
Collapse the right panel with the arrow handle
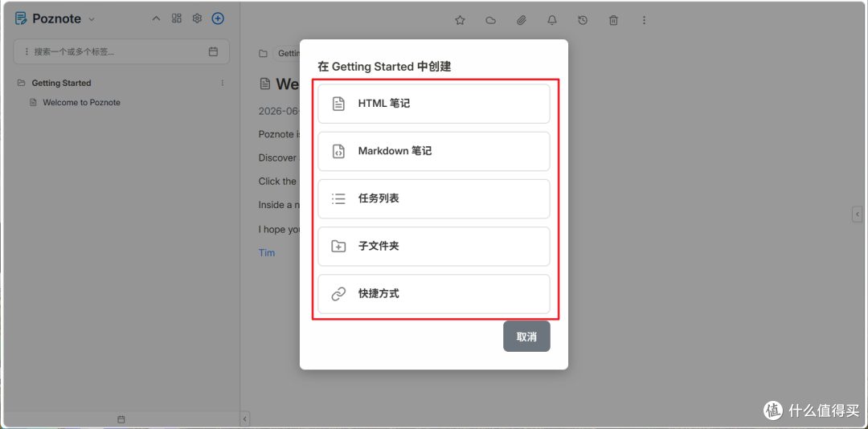coord(858,214)
